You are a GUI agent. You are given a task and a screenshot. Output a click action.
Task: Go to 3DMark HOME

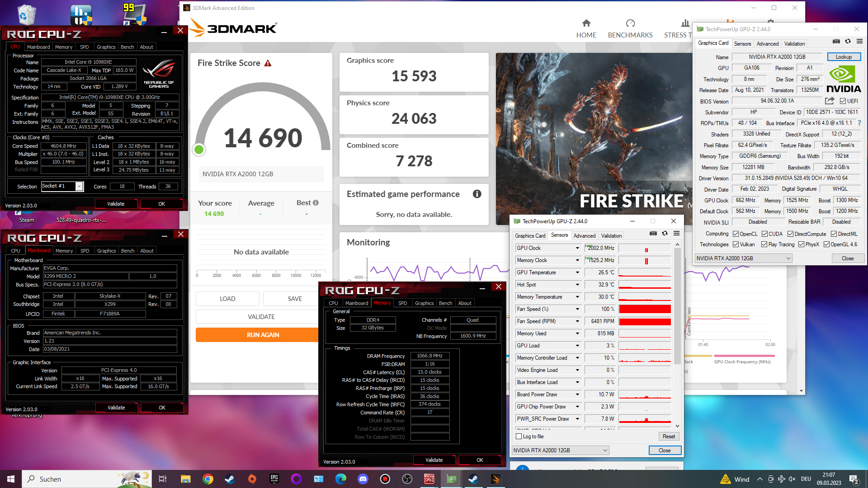pyautogui.click(x=586, y=28)
